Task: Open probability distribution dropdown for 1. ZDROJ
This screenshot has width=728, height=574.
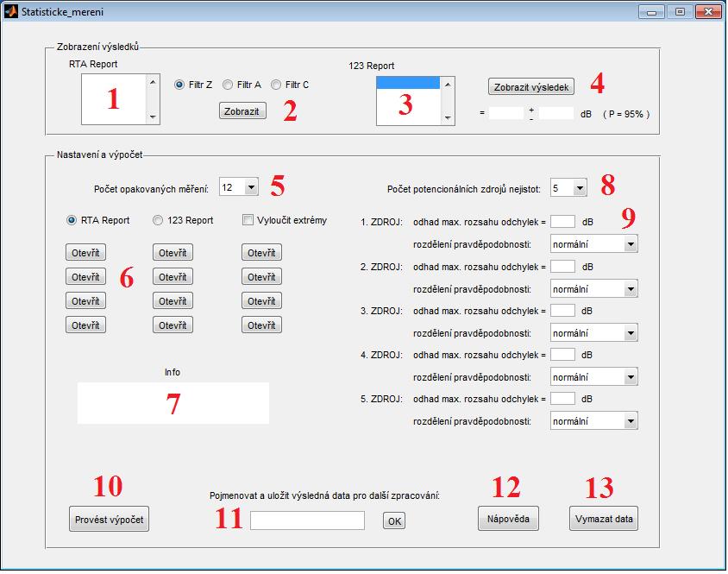Action: pyautogui.click(x=593, y=244)
